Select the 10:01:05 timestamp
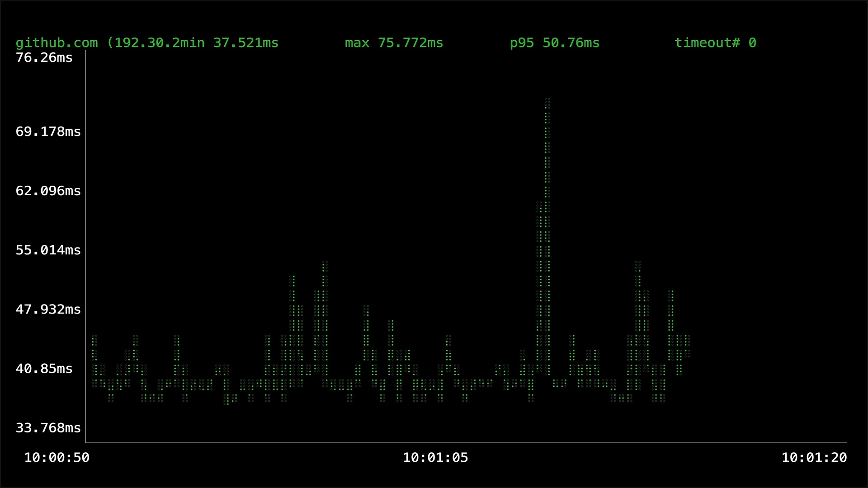The image size is (868, 488). [435, 457]
